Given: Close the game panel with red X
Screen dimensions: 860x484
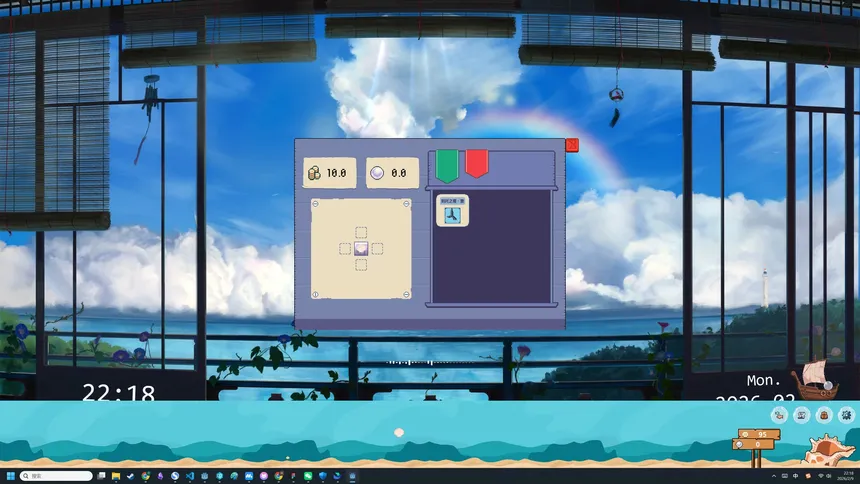Looking at the screenshot, I should pyautogui.click(x=572, y=145).
